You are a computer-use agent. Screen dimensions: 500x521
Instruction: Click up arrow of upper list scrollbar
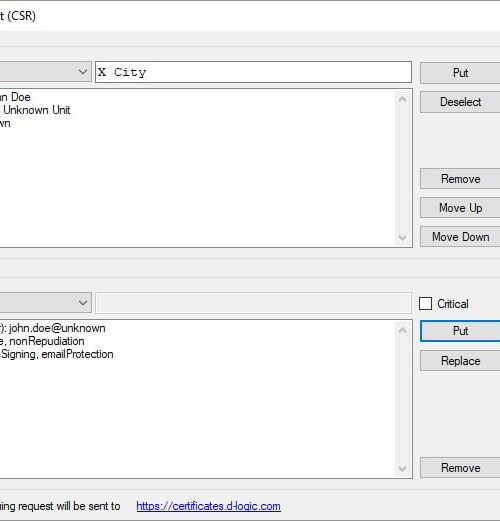click(402, 99)
